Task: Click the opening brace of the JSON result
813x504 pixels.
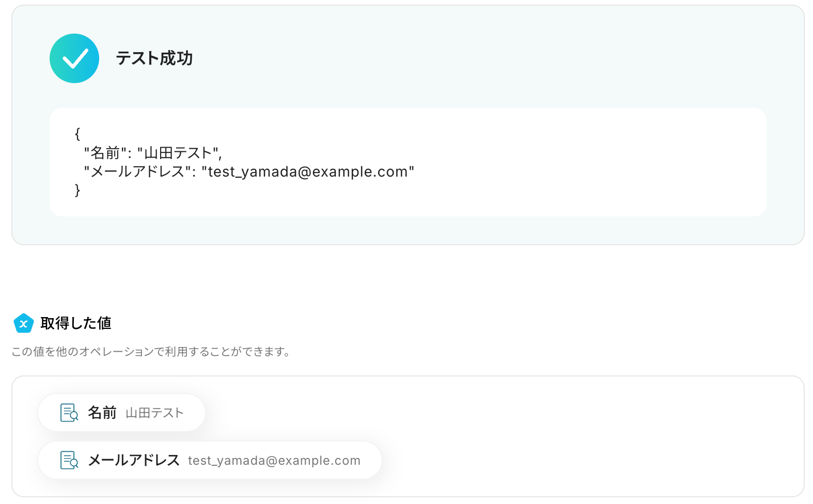Action: click(x=77, y=134)
